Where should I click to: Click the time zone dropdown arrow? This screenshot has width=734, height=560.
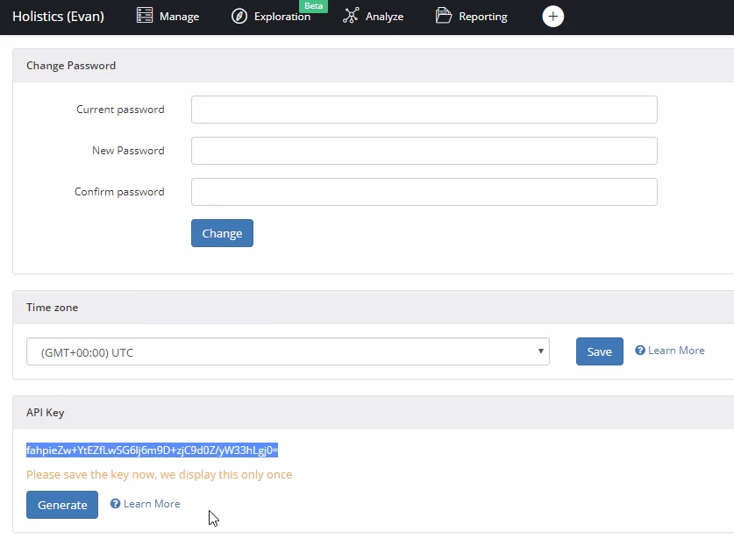click(x=539, y=352)
